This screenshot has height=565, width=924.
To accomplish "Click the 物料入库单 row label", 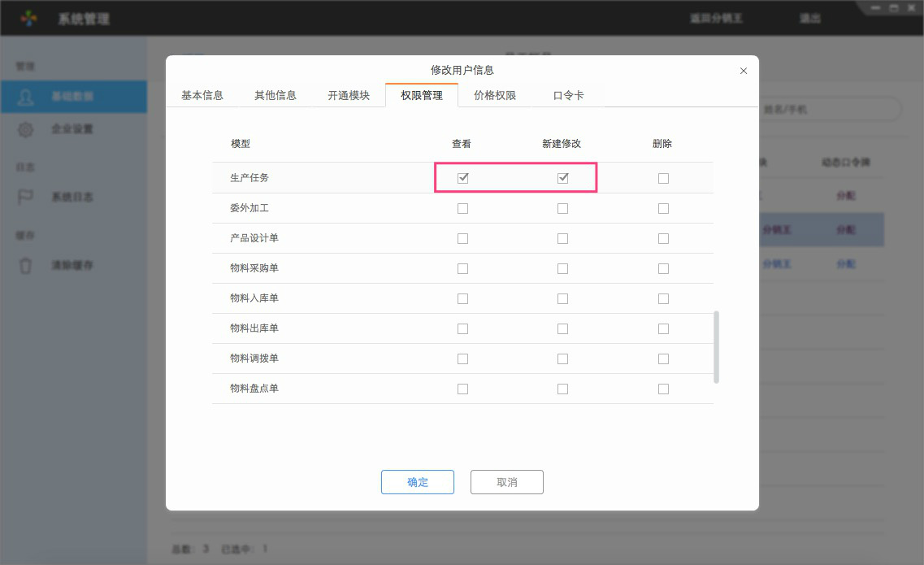I will coord(254,298).
